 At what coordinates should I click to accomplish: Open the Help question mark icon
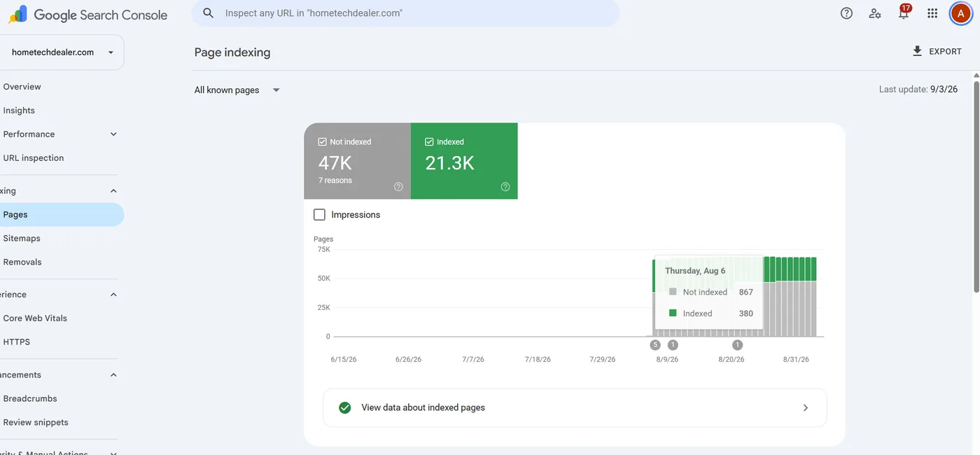[x=846, y=13]
